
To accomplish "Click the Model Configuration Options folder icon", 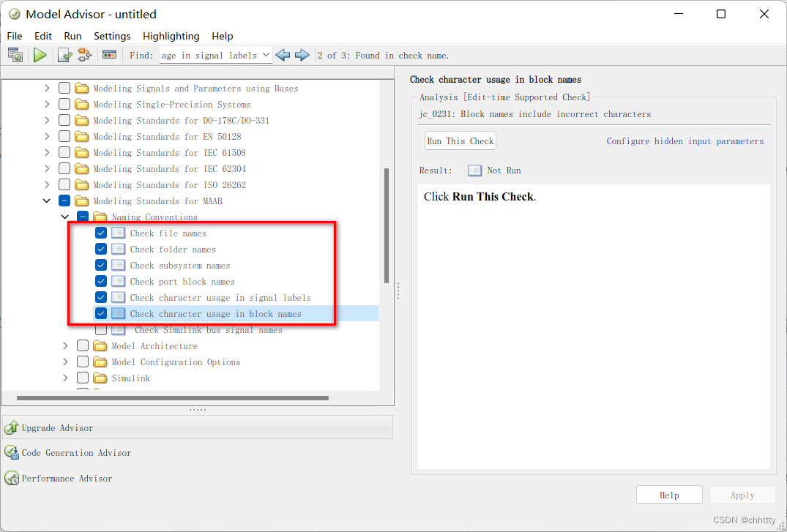I will (100, 361).
